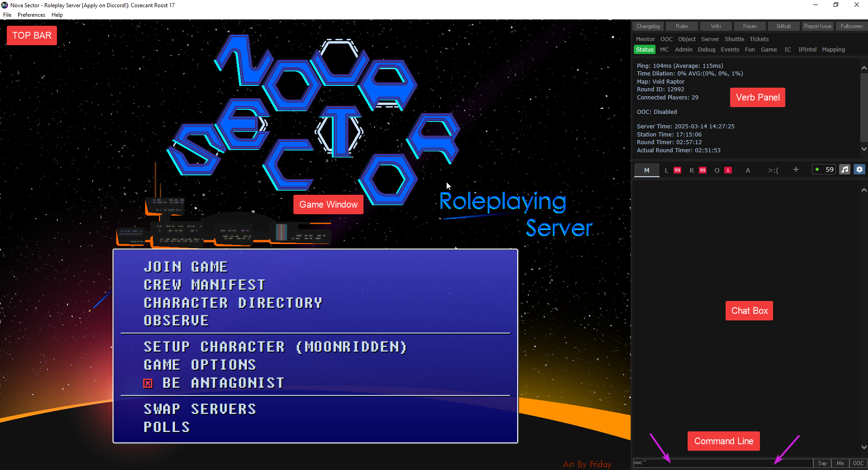Select the O chat tab with 1 badge
Viewport: 868px width, 470px height.
click(x=722, y=170)
